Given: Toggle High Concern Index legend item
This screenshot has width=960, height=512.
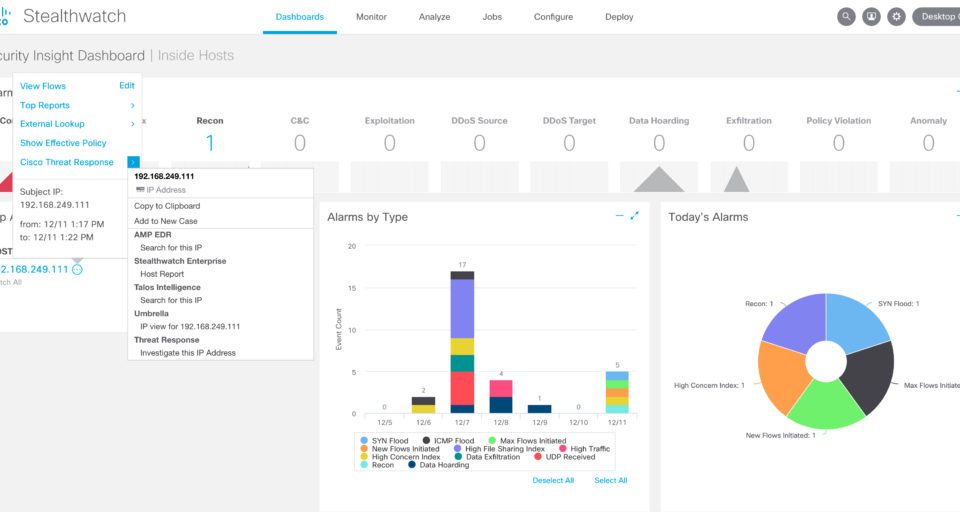Looking at the screenshot, I should click(x=400, y=457).
